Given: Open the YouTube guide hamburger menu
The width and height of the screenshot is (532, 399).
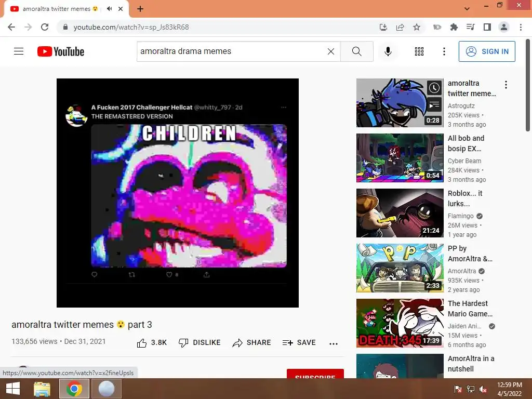Looking at the screenshot, I should pyautogui.click(x=19, y=51).
